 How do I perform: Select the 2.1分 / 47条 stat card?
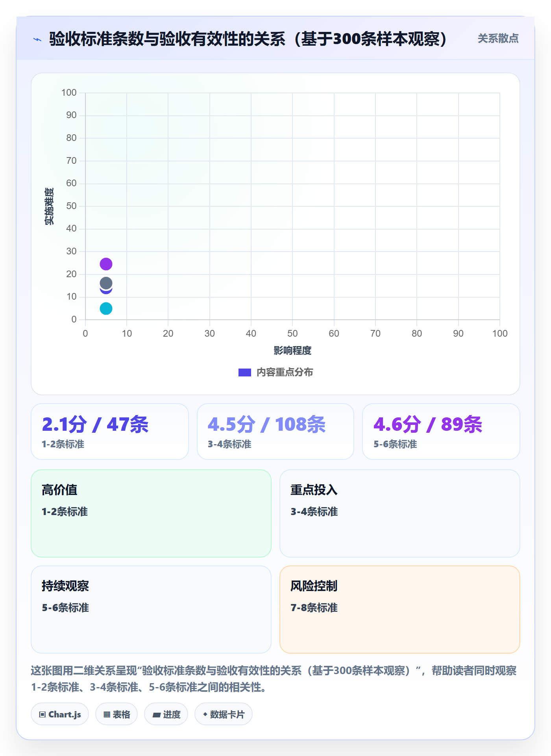pyautogui.click(x=110, y=432)
